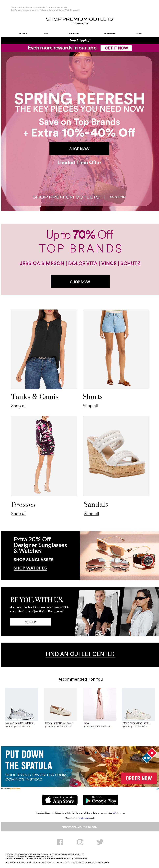Viewport: 159px width, 868px height.
Task: Click the ad choices icon near the Domino's banner
Action: click(157, 789)
